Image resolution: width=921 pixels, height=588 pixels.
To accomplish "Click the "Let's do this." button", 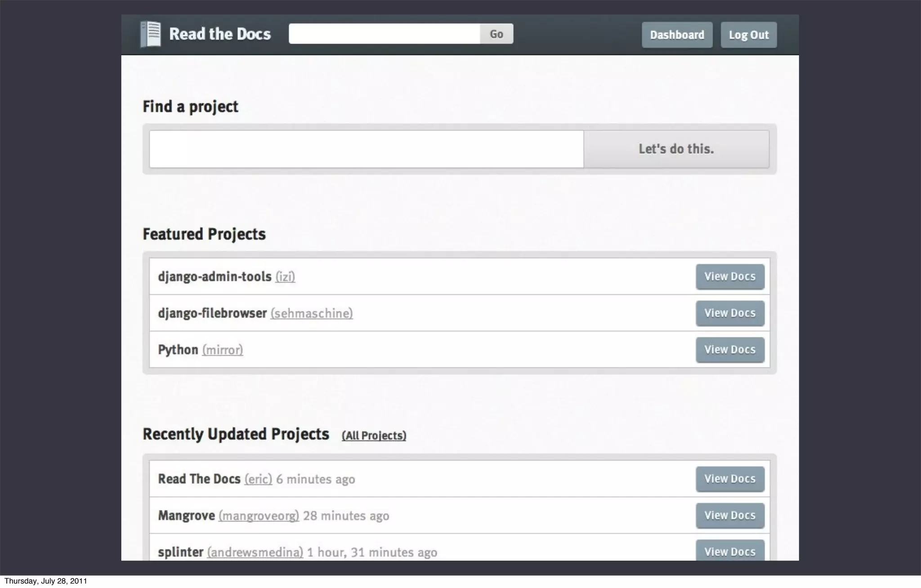I will click(676, 149).
